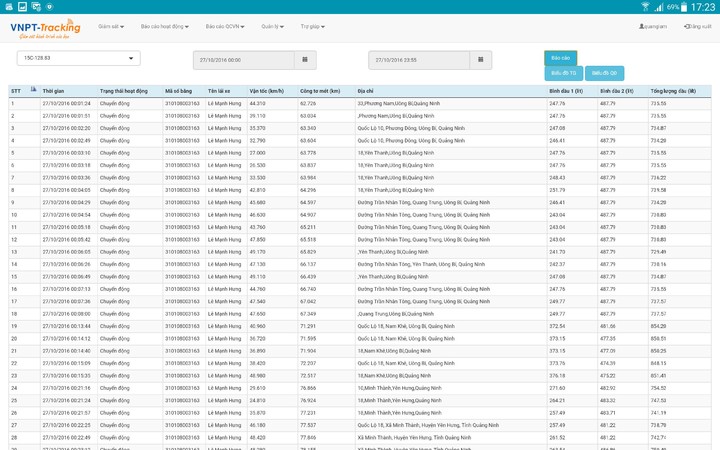This screenshot has height=450, width=720.
Task: Click the Trạng thái hoạt động column header
Action: (124, 91)
